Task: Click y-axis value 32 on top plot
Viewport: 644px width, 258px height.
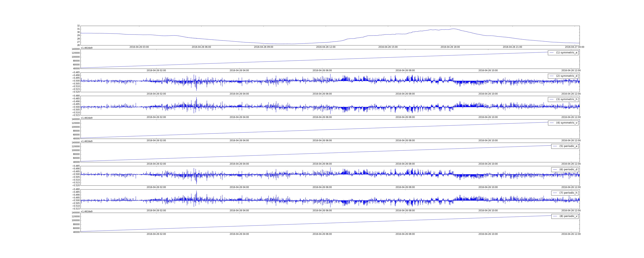Action: (x=78, y=26)
